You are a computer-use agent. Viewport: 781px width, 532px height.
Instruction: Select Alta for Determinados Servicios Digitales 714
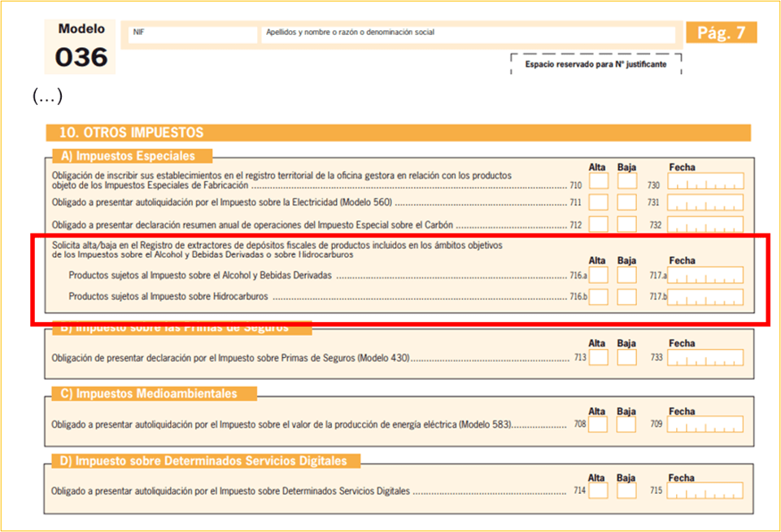[599, 491]
